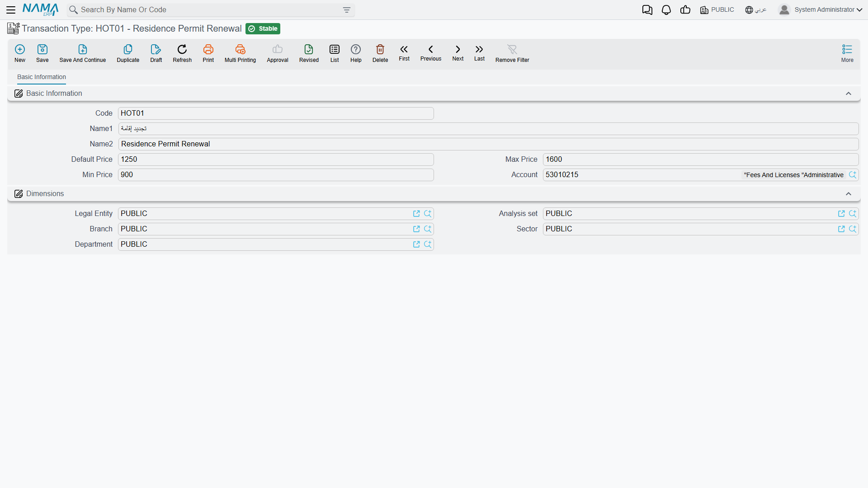Open the chat messages icon
Viewport: 868px width, 488px height.
pos(647,10)
